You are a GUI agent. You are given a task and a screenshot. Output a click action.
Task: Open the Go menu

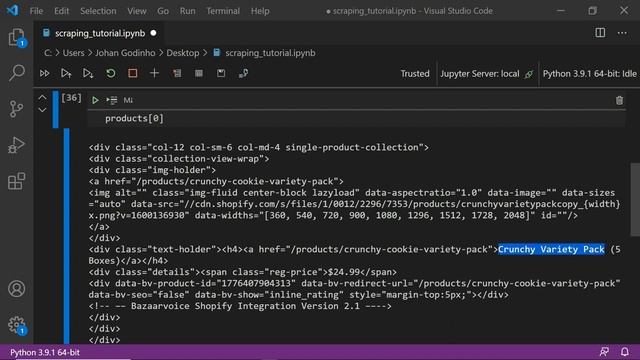pos(163,11)
